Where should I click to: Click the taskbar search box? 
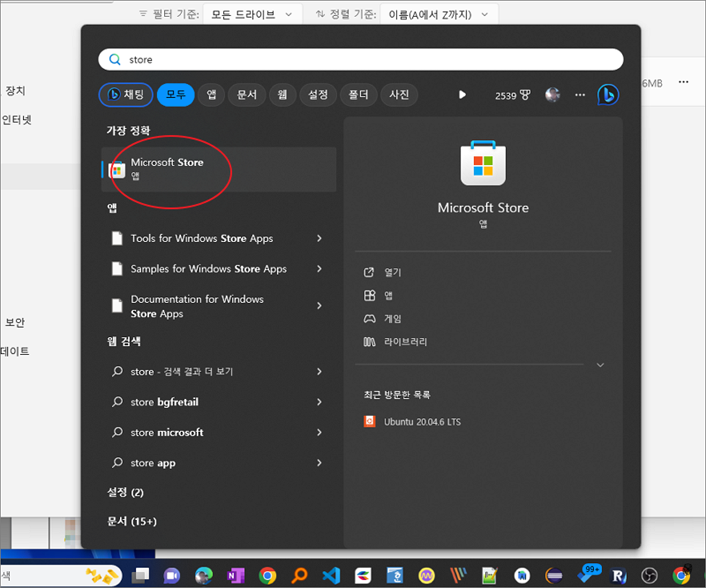(x=61, y=576)
